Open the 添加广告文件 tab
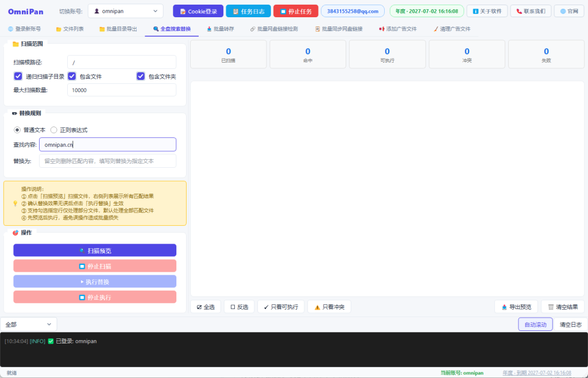 coord(397,29)
